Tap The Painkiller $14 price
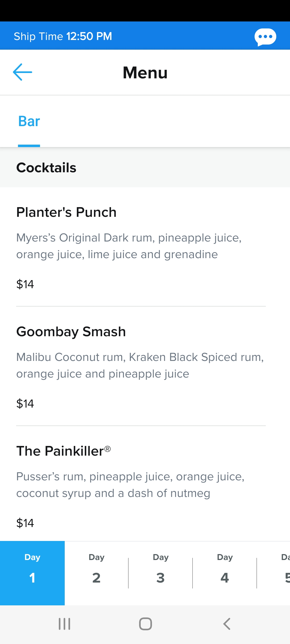 coord(25,523)
